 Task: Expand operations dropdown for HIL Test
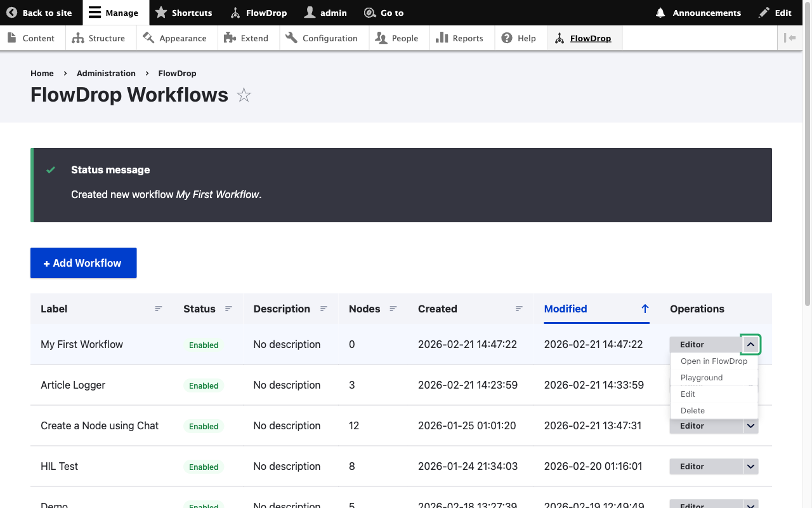tap(750, 467)
